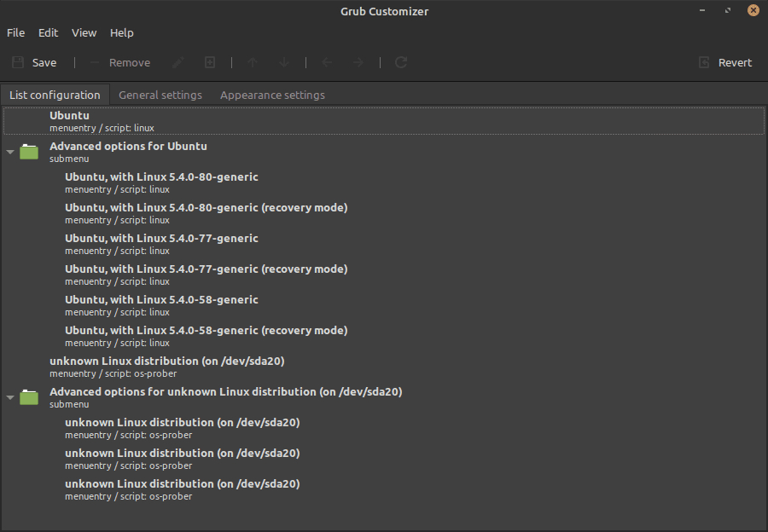Click the new entry plus icon
Screen dimensions: 768x532
[210, 62]
